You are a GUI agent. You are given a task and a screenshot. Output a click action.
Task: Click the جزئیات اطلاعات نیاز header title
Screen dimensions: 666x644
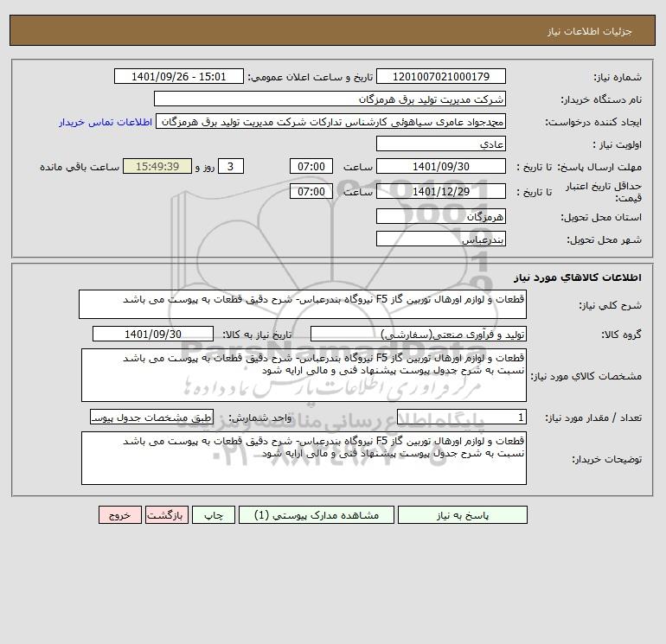[x=590, y=31]
